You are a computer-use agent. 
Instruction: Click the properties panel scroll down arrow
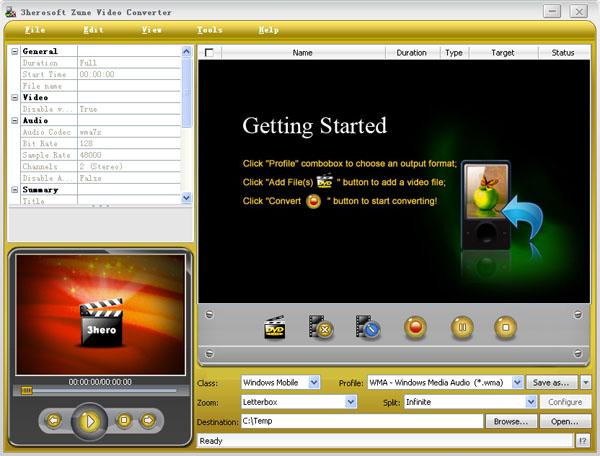pyautogui.click(x=186, y=198)
